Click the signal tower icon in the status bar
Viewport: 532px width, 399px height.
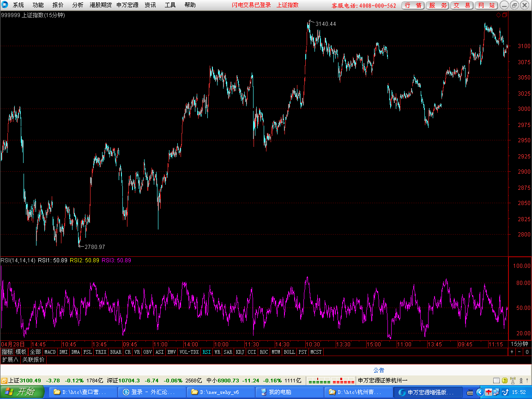513,381
